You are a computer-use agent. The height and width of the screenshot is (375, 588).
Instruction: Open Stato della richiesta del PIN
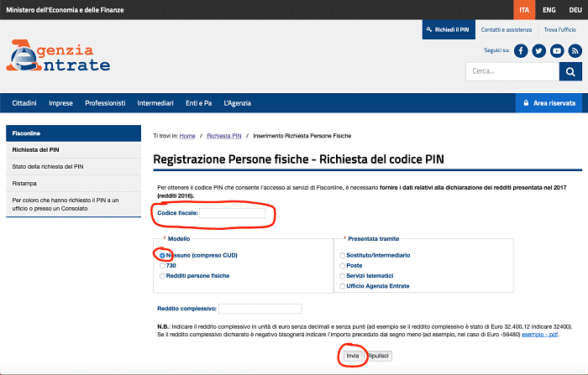coord(48,166)
